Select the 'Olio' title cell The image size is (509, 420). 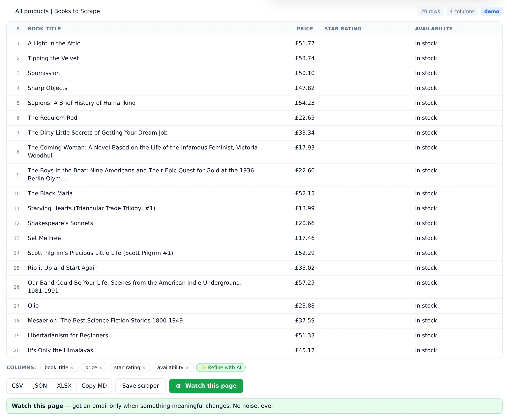[33, 306]
